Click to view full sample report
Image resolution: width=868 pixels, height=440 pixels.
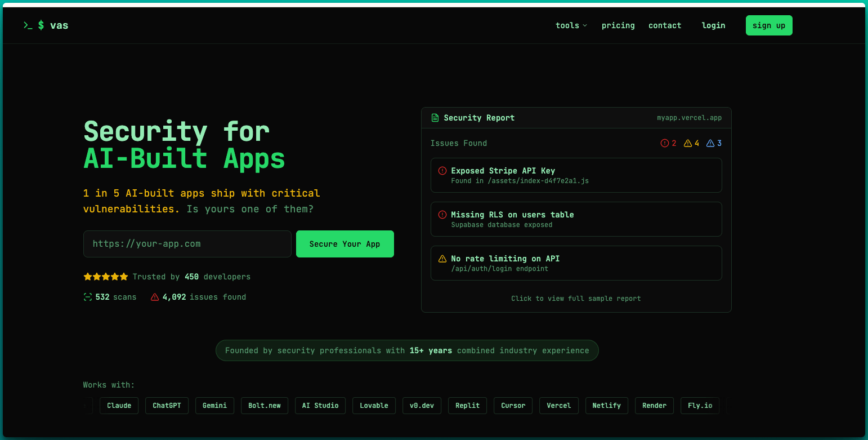click(x=576, y=298)
